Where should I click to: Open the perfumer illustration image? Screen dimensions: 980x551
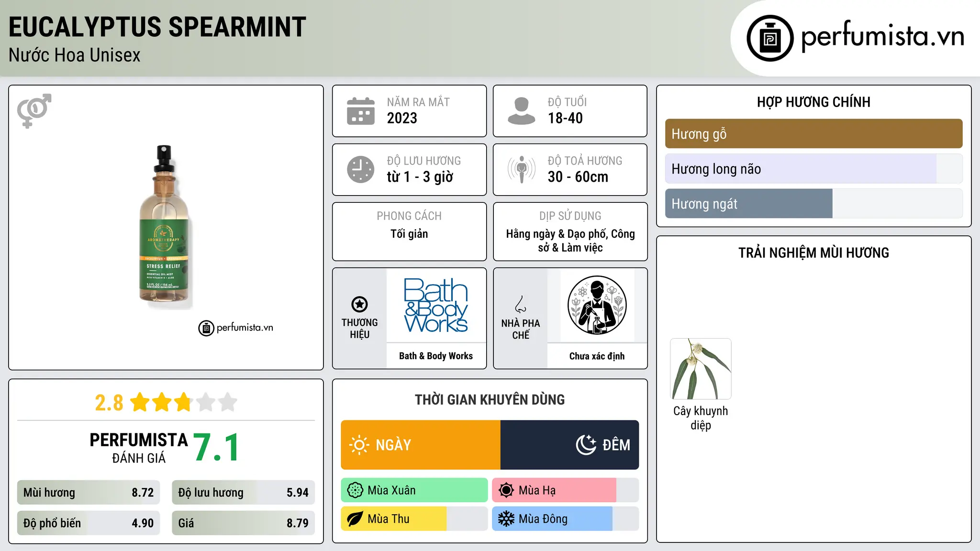(x=597, y=305)
